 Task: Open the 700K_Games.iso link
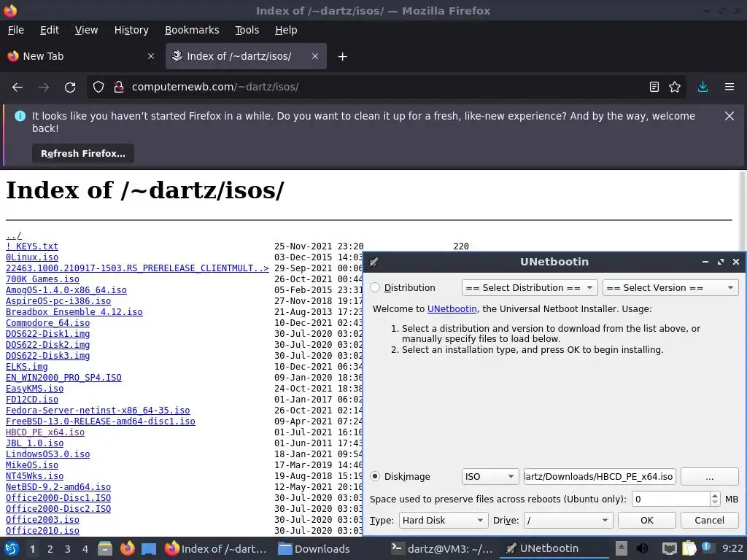[42, 279]
